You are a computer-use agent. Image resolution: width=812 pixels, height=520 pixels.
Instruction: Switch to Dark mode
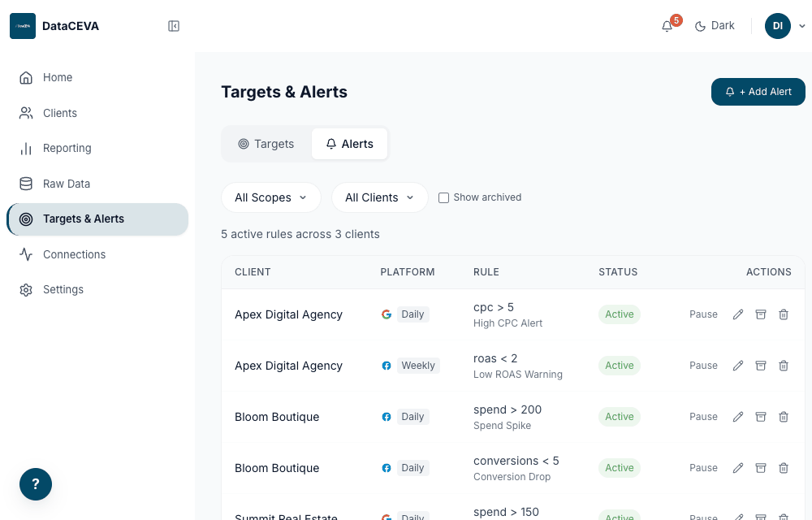(x=715, y=26)
